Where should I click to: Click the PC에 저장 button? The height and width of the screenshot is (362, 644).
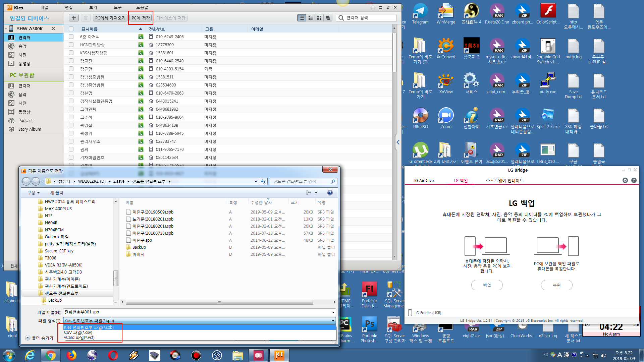(x=141, y=18)
